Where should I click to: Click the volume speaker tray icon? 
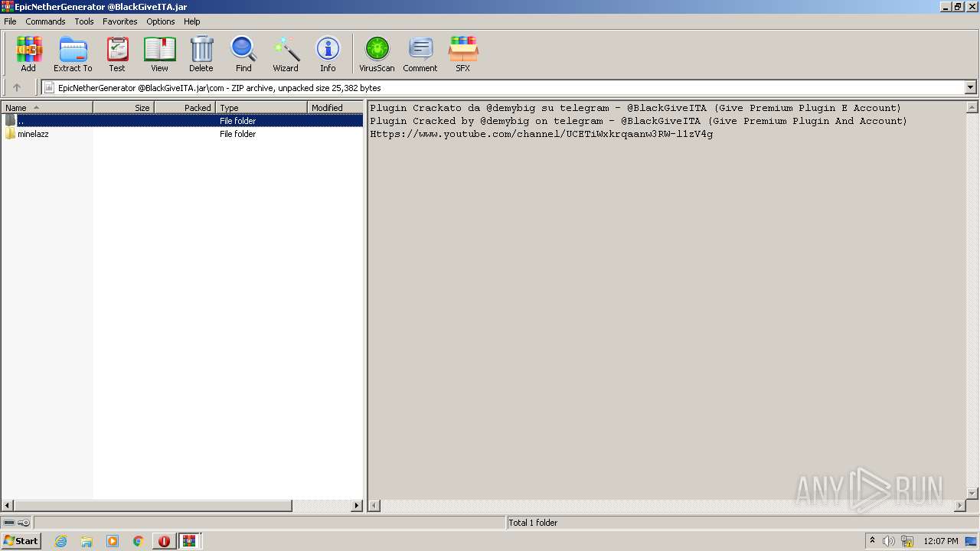point(888,541)
